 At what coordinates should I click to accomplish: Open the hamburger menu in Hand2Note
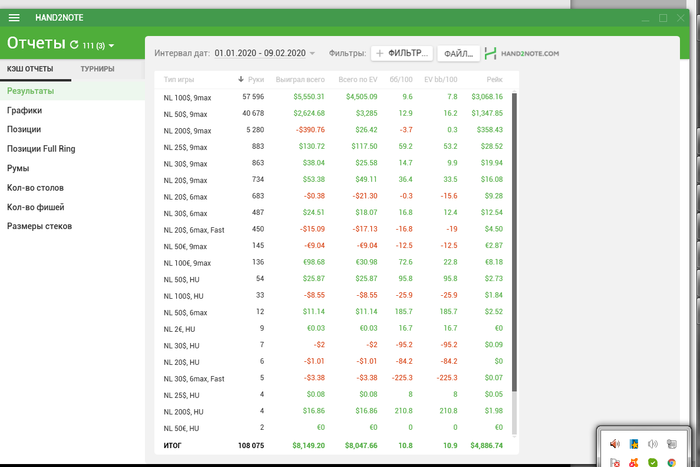coord(14,18)
